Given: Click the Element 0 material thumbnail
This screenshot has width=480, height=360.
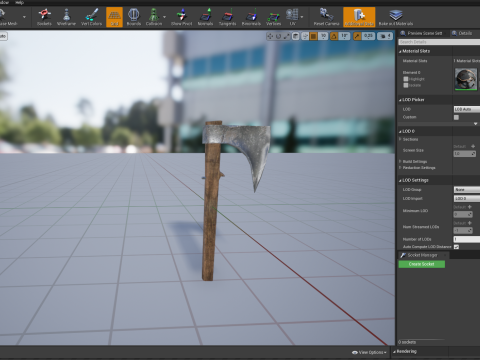Looking at the screenshot, I should [466, 79].
